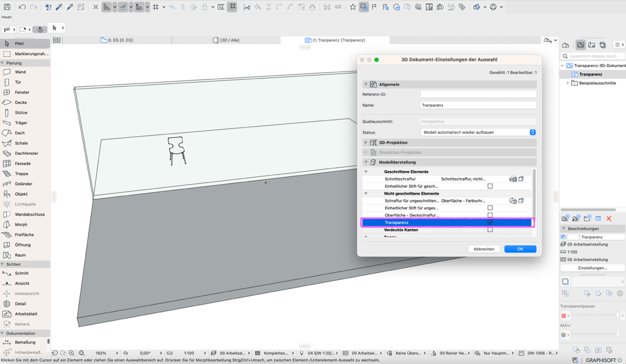Toggle the group suspend icon in toolbar

pos(232,7)
